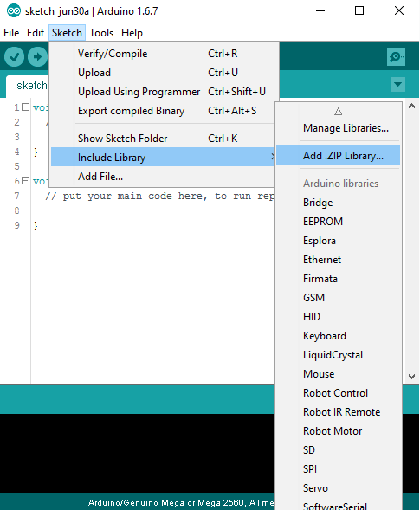Click the comment text on line 7

(159, 197)
